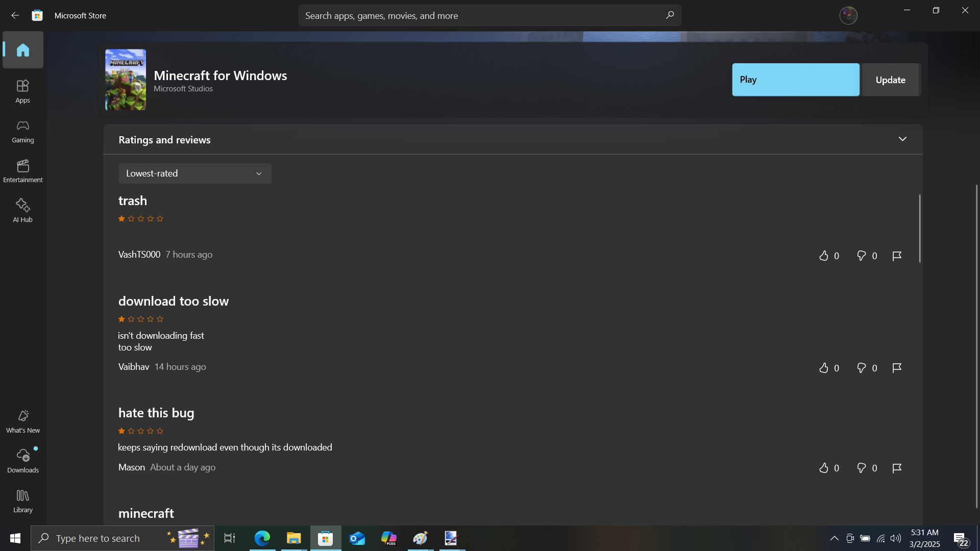Open the Paint app from taskbar

point(421,538)
